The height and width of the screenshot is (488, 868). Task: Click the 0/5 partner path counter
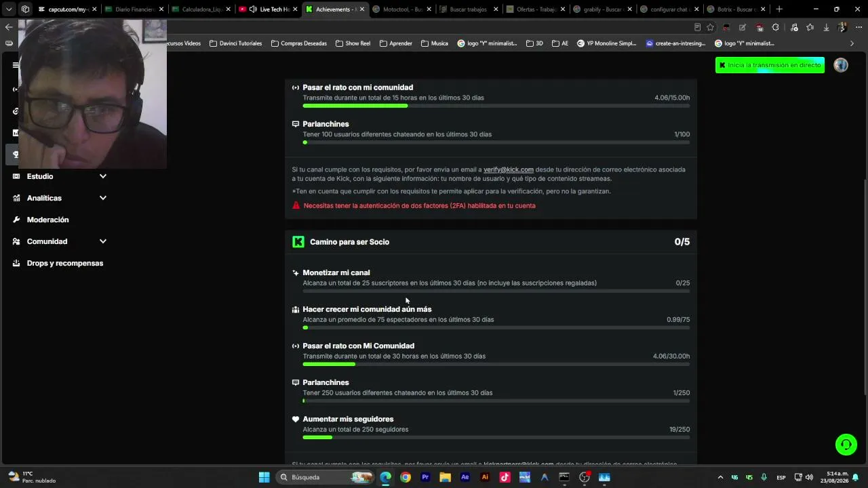(682, 242)
